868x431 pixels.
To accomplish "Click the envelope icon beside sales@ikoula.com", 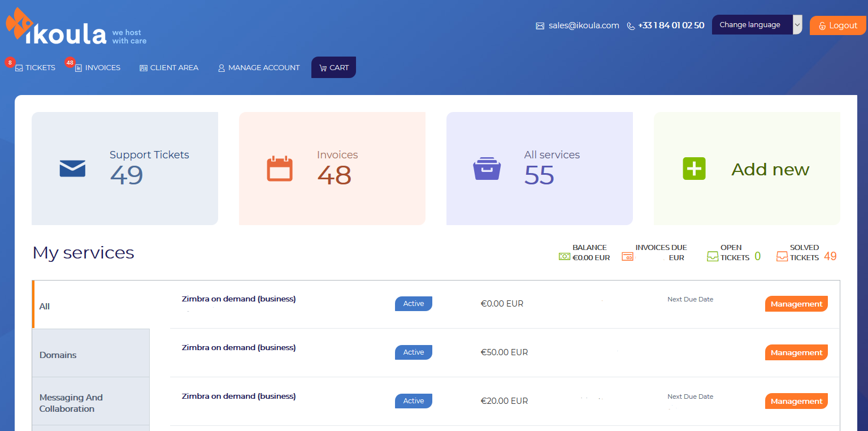I will click(x=540, y=25).
